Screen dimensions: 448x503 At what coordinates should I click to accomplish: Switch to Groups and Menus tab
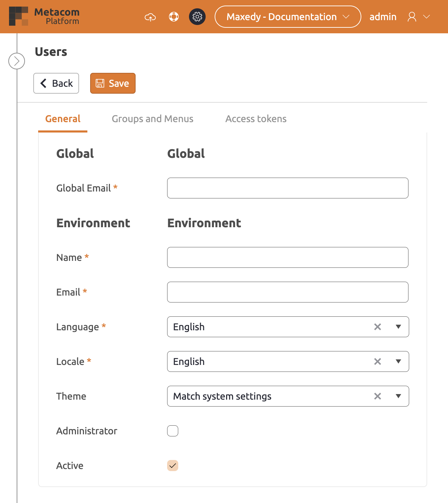pyautogui.click(x=153, y=119)
